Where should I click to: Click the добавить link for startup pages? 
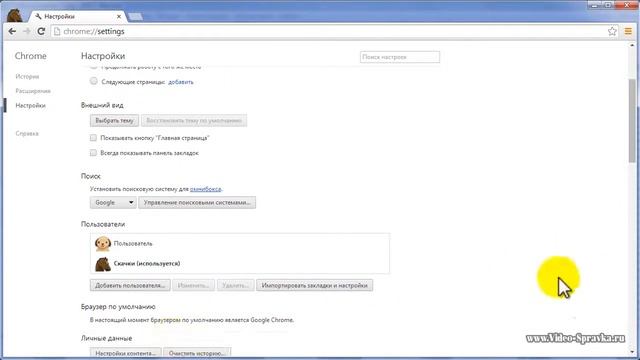point(181,82)
